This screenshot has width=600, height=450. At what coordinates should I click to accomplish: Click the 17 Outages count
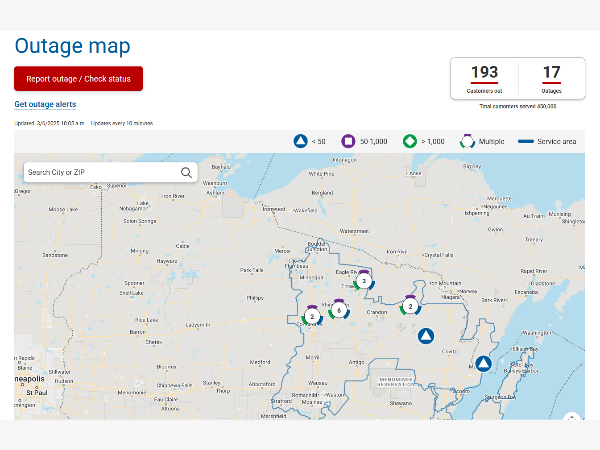(551, 72)
